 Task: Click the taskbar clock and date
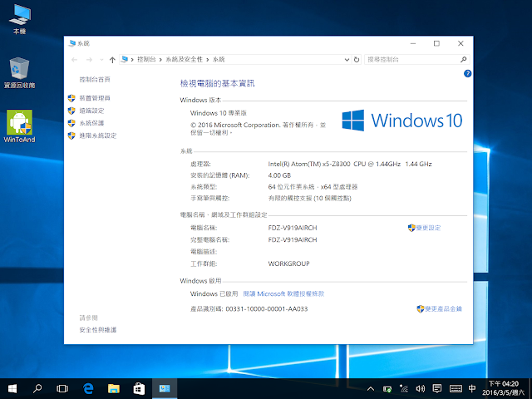click(503, 388)
